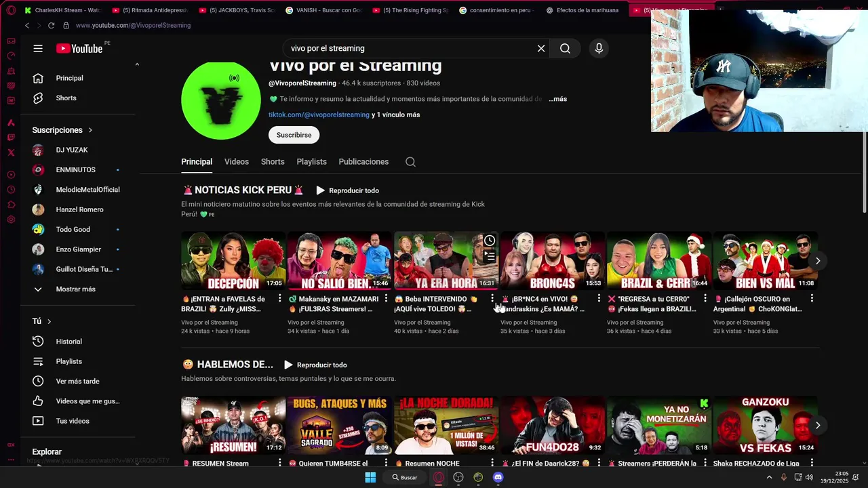The image size is (868, 488).
Task: Click Buscar on the Windows taskbar
Action: click(x=405, y=477)
